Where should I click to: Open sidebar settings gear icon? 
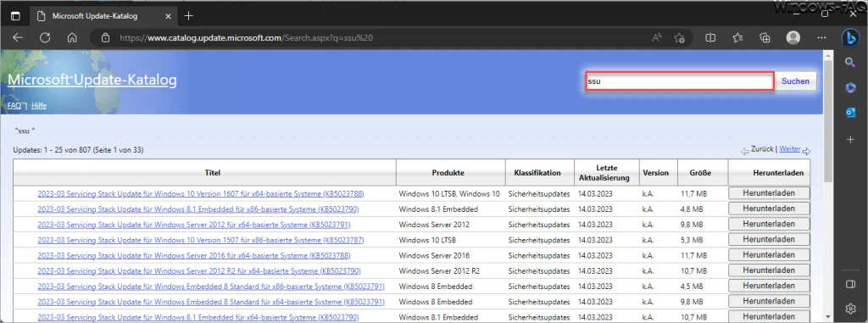coord(850,308)
